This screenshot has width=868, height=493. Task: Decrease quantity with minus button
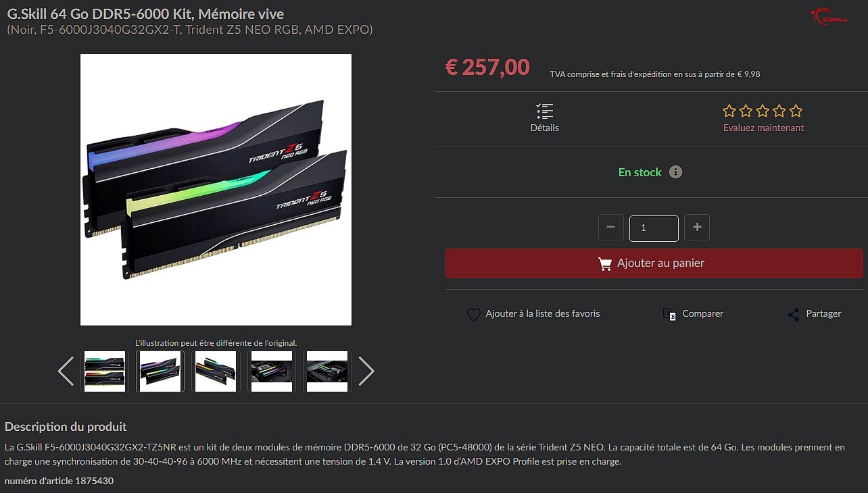pos(611,228)
